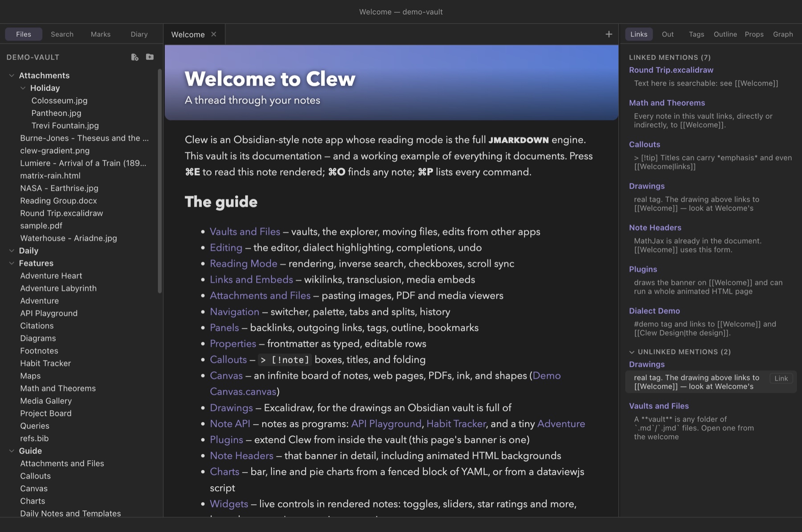802x532 pixels.
Task: Open NASA - Earthrise.jpg file
Action: coord(59,188)
